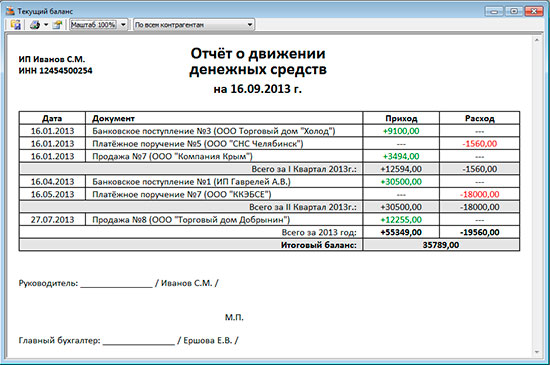550x365 pixels.
Task: Click the scroll down arrow of report
Action: tap(537, 352)
